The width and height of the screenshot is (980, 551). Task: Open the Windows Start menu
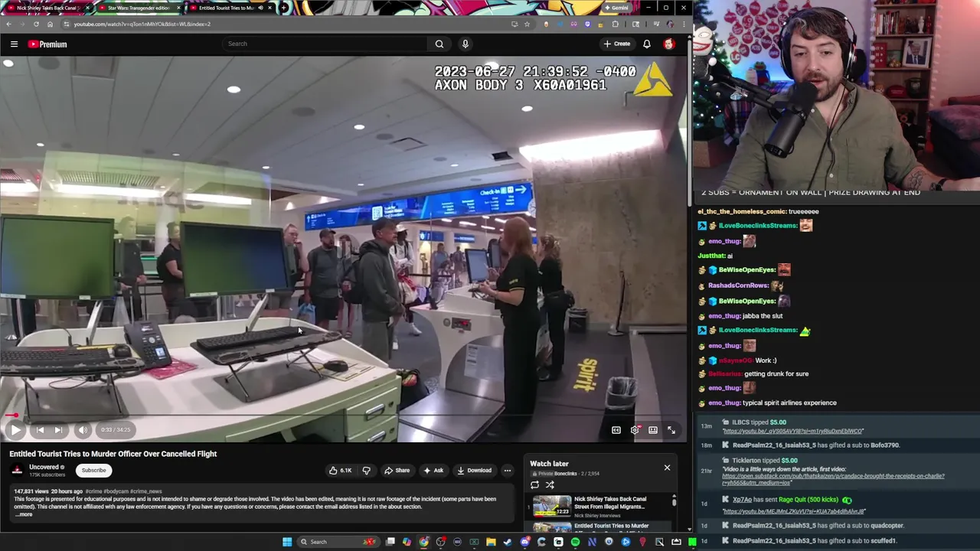point(286,542)
